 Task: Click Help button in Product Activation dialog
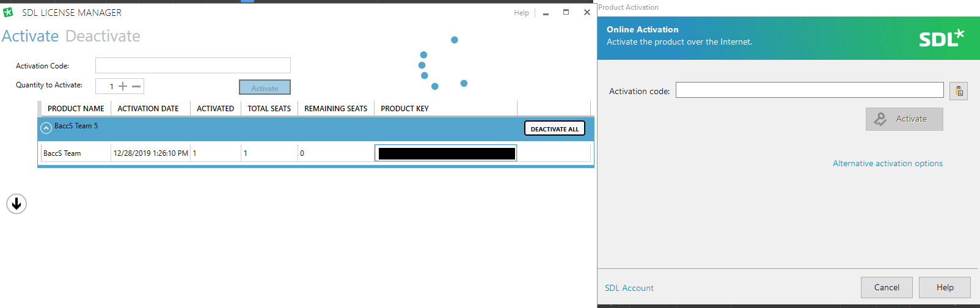(x=945, y=287)
